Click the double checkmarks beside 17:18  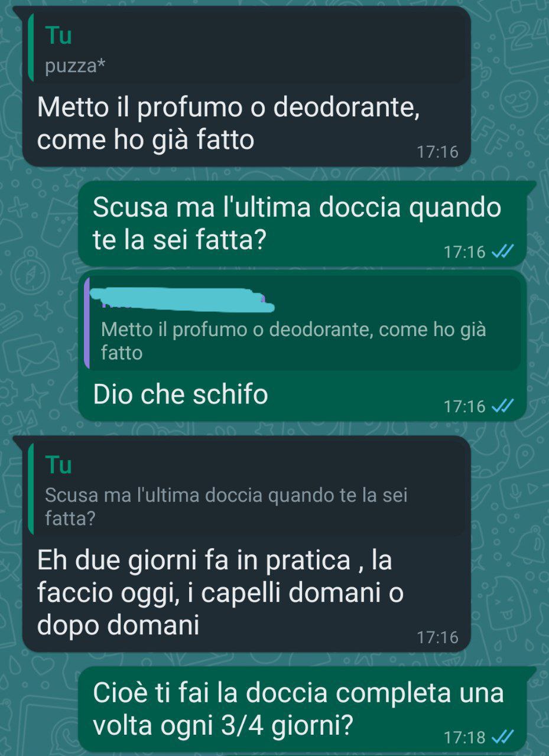(503, 737)
